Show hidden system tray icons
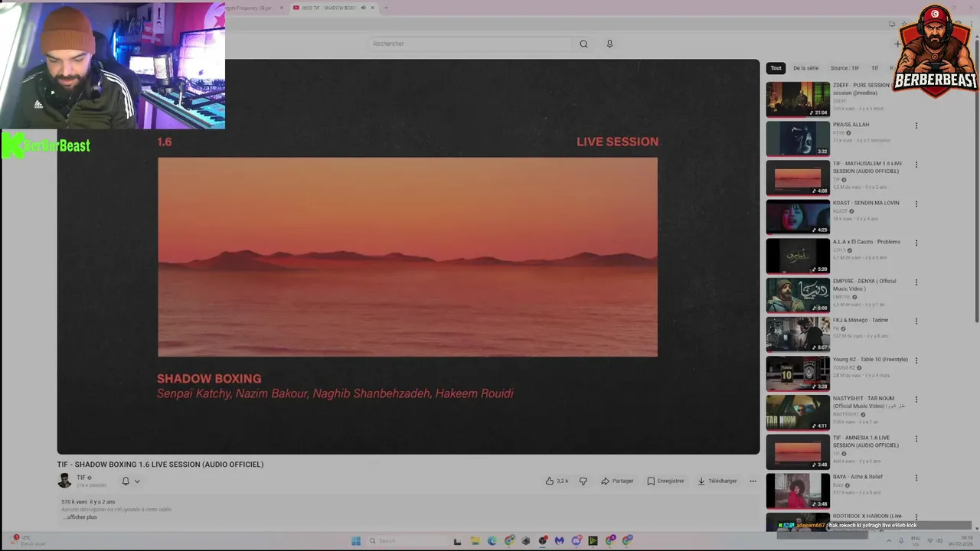The height and width of the screenshot is (551, 980). tap(889, 541)
